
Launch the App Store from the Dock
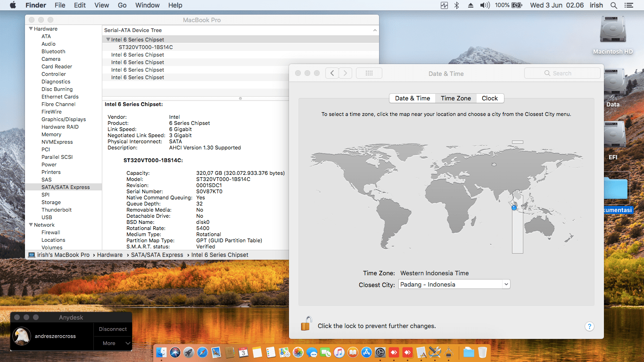[366, 352]
